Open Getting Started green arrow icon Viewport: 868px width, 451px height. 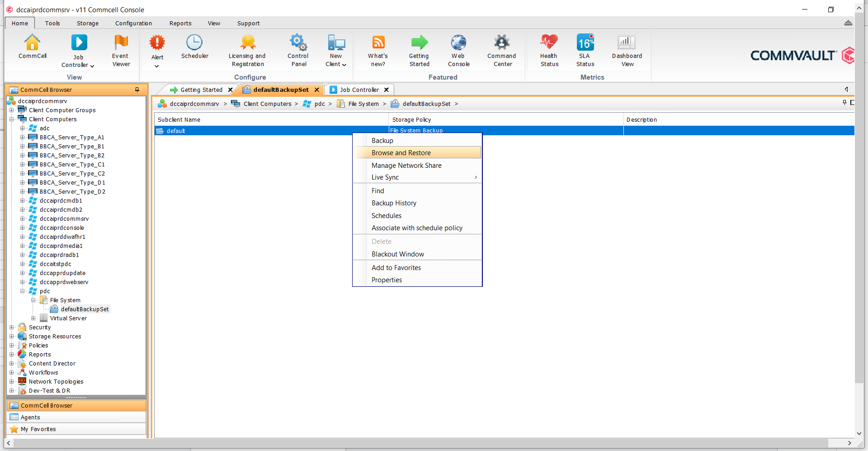pyautogui.click(x=419, y=43)
